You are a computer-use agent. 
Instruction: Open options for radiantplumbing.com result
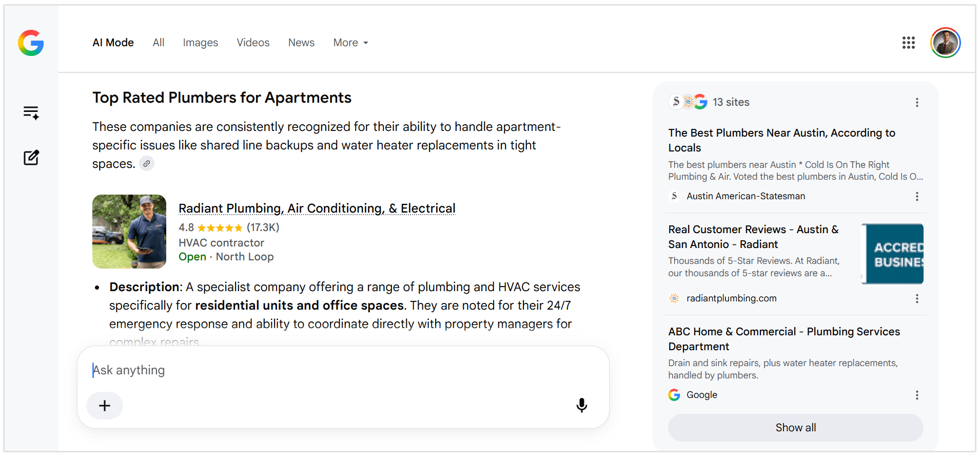click(x=917, y=298)
